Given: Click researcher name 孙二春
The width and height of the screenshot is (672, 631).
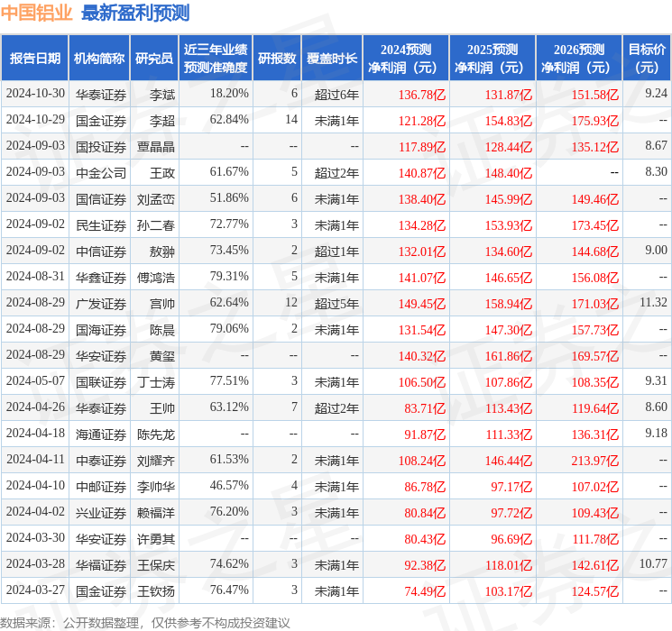Looking at the screenshot, I should pyautogui.click(x=156, y=225).
